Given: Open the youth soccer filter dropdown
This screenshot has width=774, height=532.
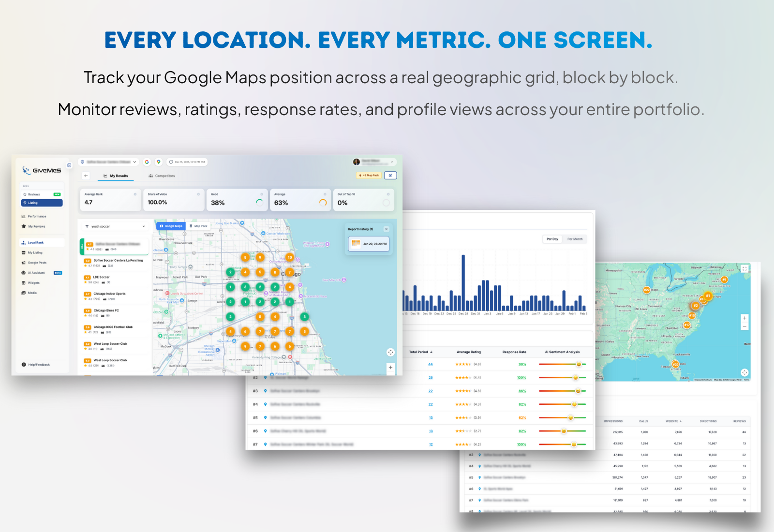Looking at the screenshot, I should click(x=114, y=226).
